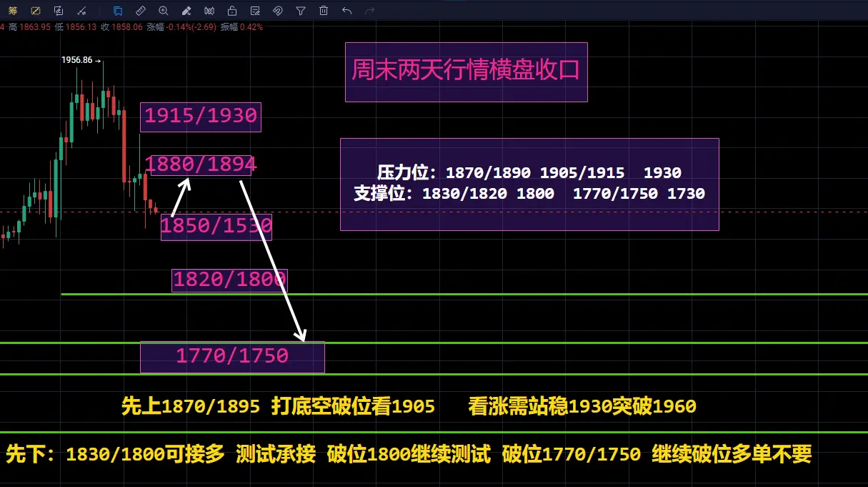Click the candlestick compare icon
The width and height of the screenshot is (868, 487).
tap(209, 11)
